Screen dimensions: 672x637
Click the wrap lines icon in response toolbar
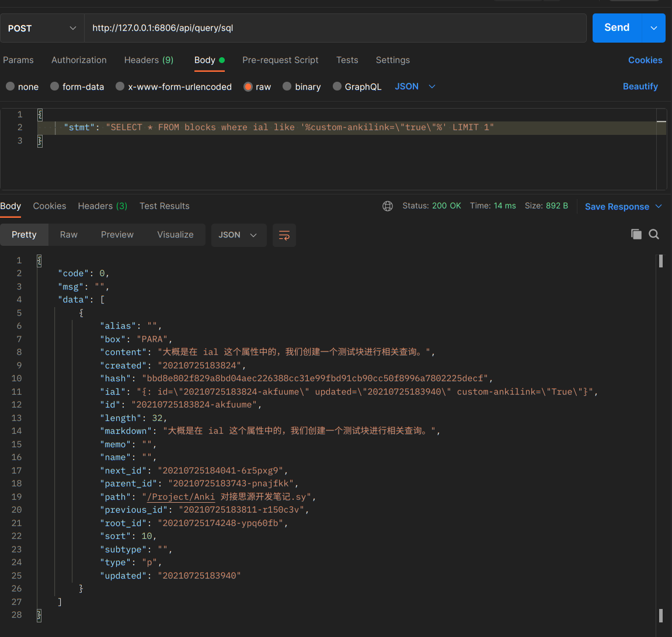pos(284,235)
